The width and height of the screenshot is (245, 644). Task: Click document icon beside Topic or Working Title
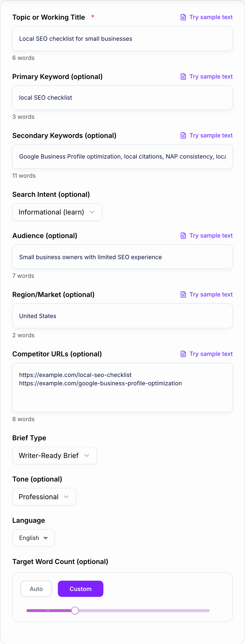pyautogui.click(x=183, y=17)
